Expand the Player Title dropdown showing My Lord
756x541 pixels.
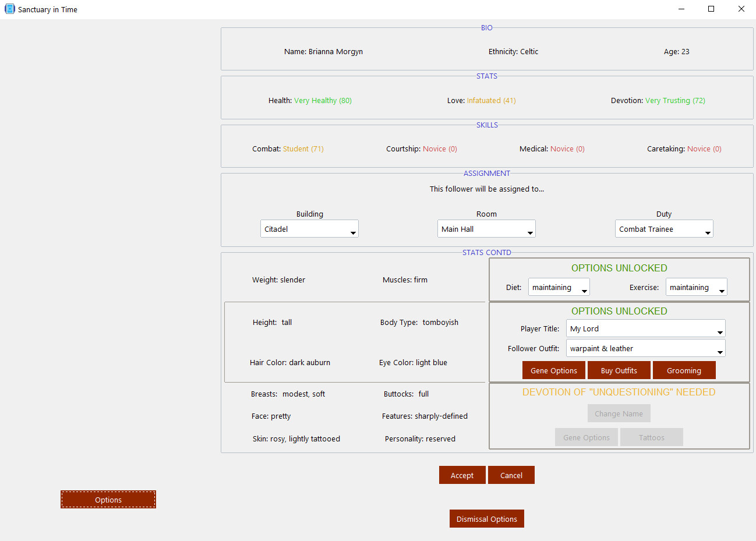645,328
